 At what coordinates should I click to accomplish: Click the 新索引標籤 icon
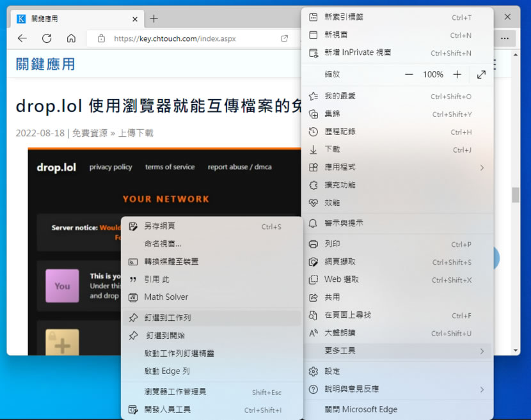click(313, 17)
